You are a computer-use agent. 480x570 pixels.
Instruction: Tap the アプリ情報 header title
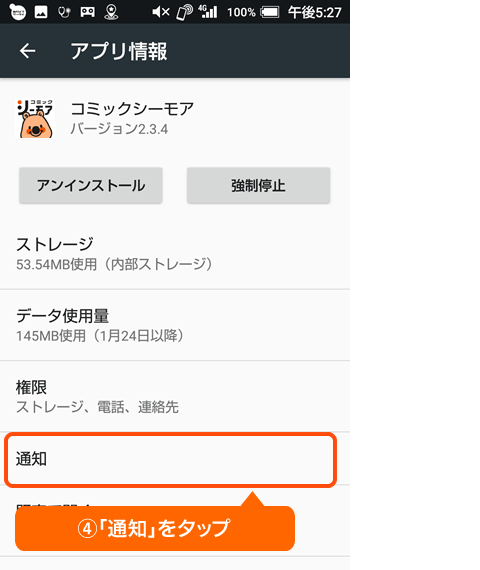[119, 51]
